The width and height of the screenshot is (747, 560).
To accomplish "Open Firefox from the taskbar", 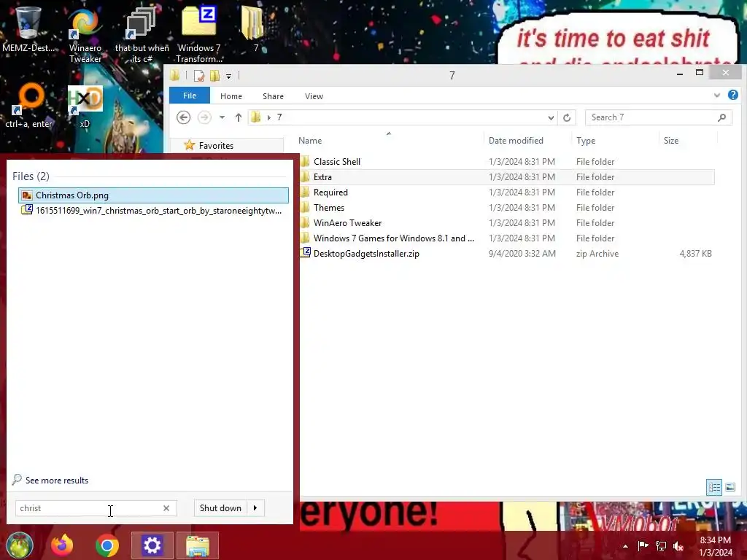I will [63, 545].
